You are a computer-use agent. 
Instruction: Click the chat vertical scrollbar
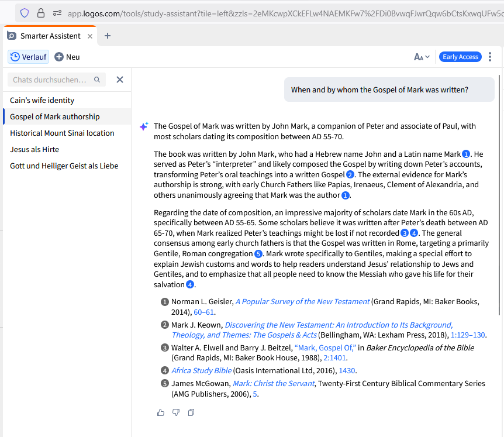click(x=499, y=195)
